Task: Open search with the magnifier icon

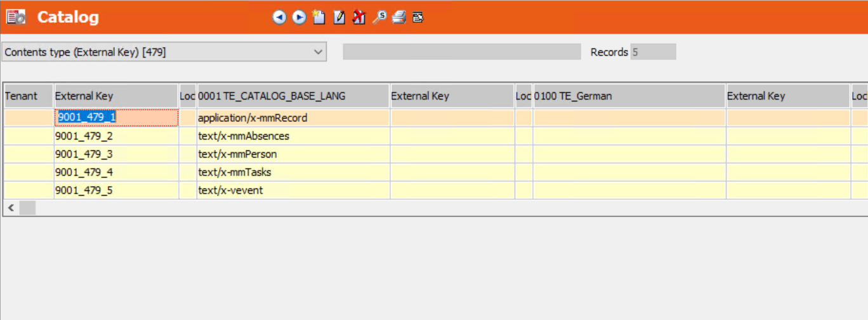Action: [379, 17]
